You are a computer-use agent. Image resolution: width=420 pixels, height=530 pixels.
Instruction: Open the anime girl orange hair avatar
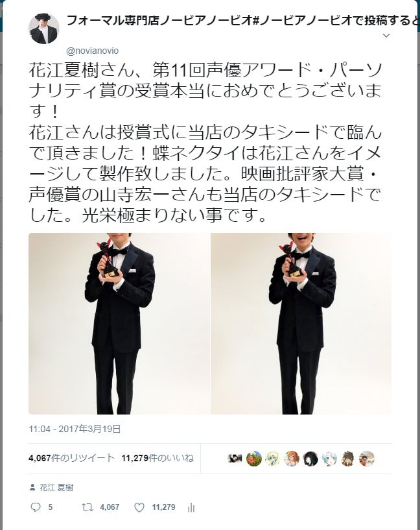click(292, 459)
